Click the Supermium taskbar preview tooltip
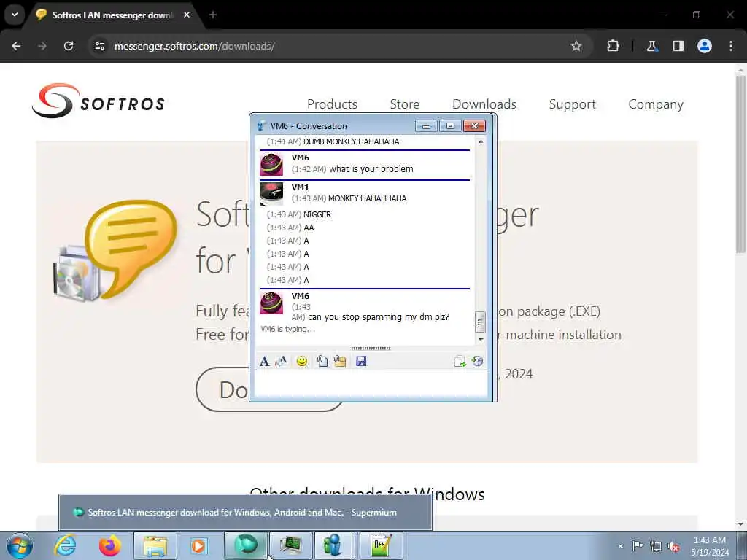The height and width of the screenshot is (560, 747). coord(245,513)
